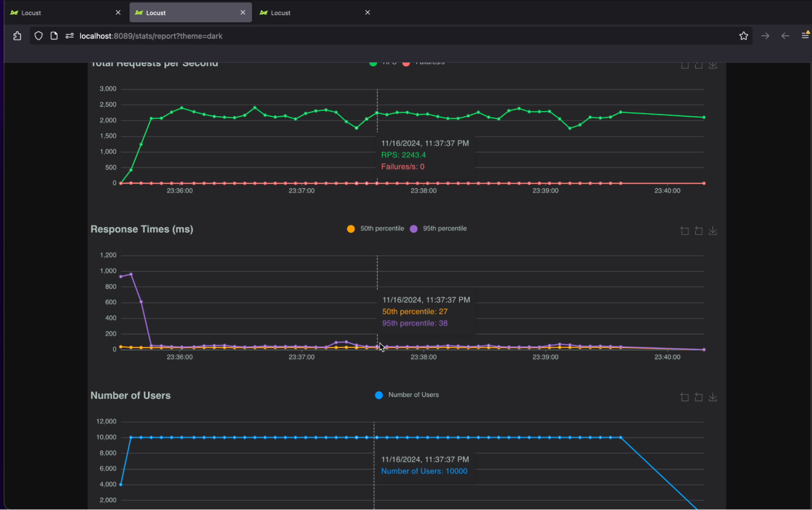Click 11/16/2024 timestamp in requests chart tooltip
The width and height of the screenshot is (812, 510).
425,143
